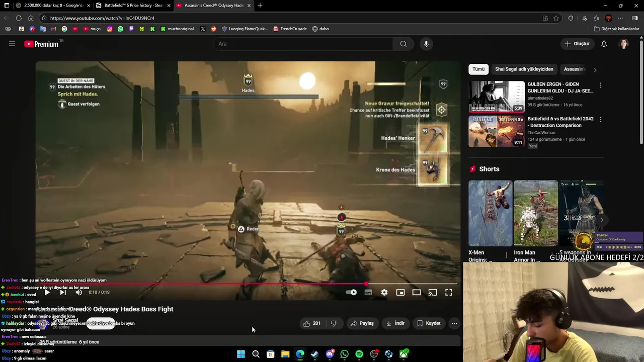Viewport: 644px width, 362px height.
Task: Enable miniplayer mode
Action: tap(400, 292)
